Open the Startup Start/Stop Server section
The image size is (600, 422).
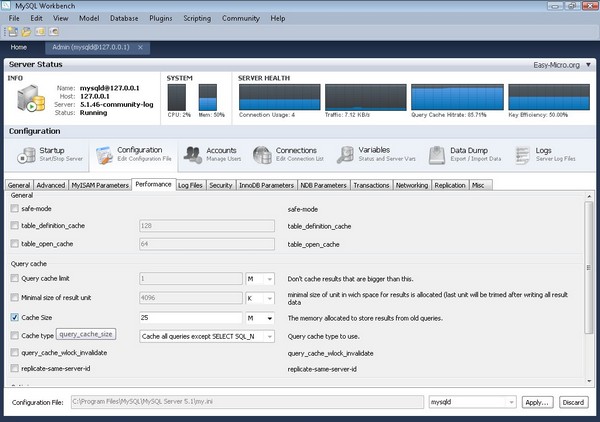point(50,155)
